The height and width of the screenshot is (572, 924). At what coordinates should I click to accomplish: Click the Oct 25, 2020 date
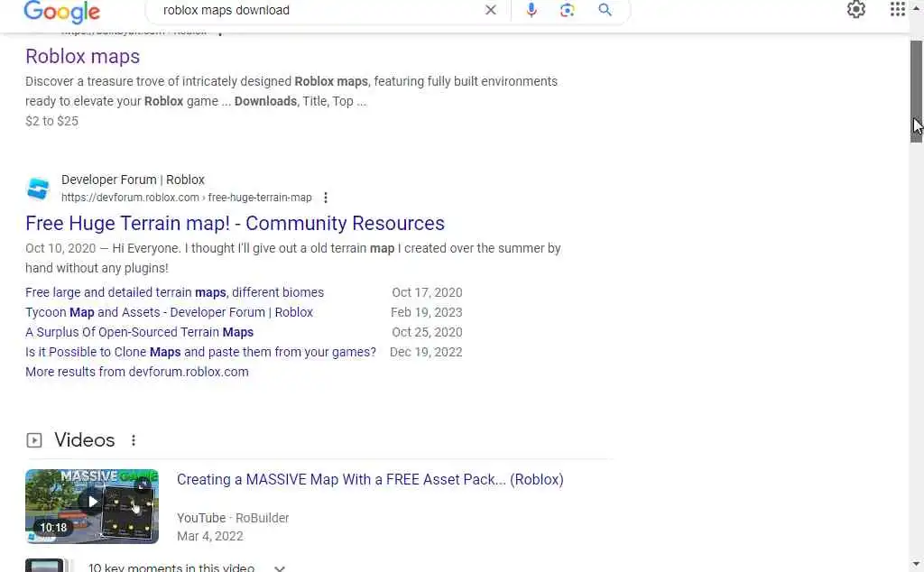pos(427,332)
